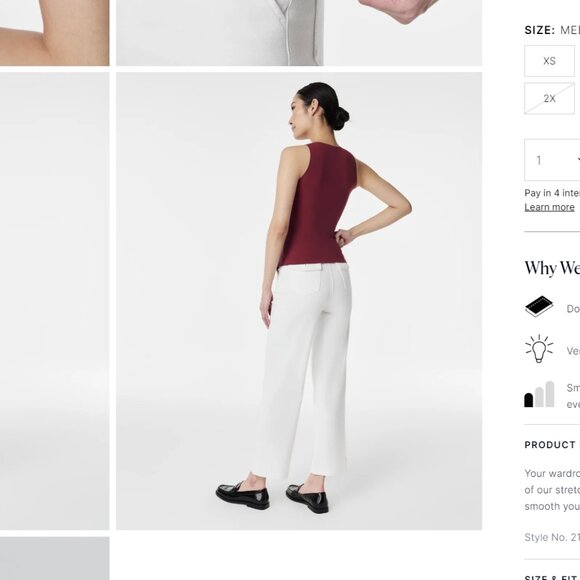
Task: Follow the Learn more link
Action: pos(549,207)
